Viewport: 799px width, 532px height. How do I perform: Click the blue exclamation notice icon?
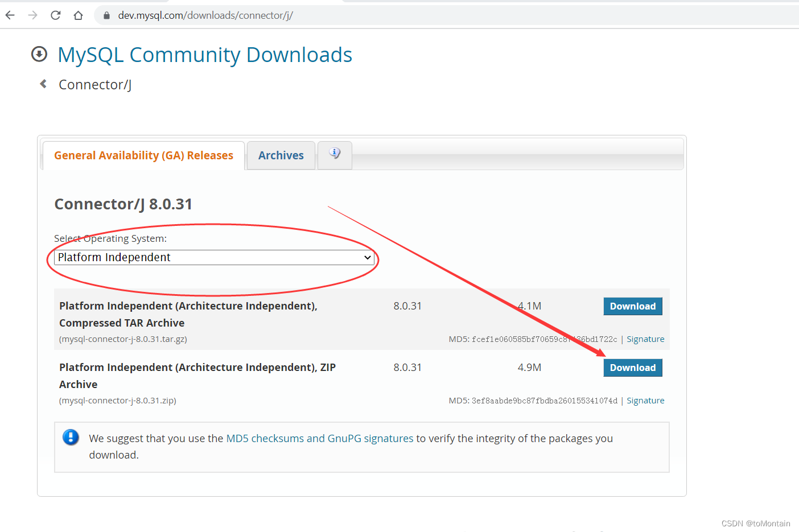coord(71,437)
